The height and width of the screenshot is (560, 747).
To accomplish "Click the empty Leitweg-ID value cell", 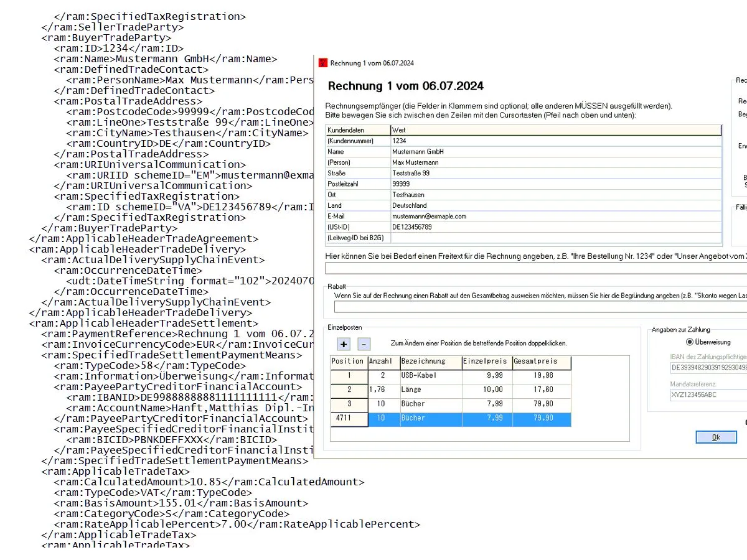I will click(555, 238).
